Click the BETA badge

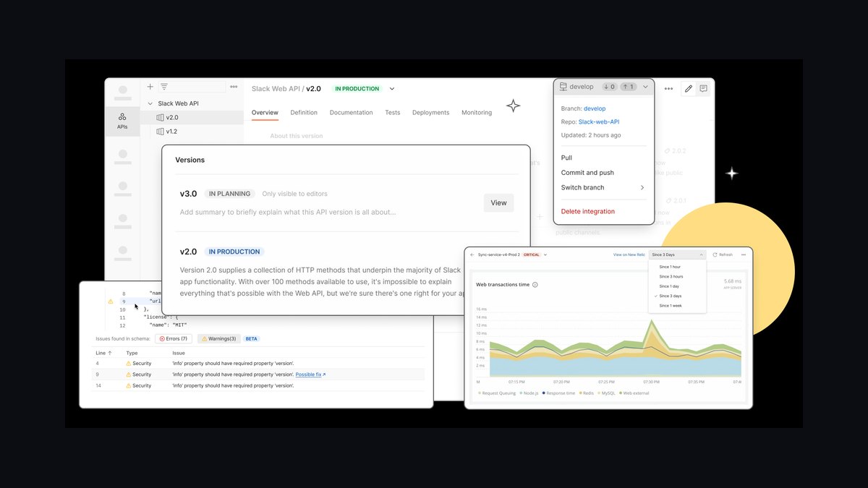pyautogui.click(x=252, y=338)
